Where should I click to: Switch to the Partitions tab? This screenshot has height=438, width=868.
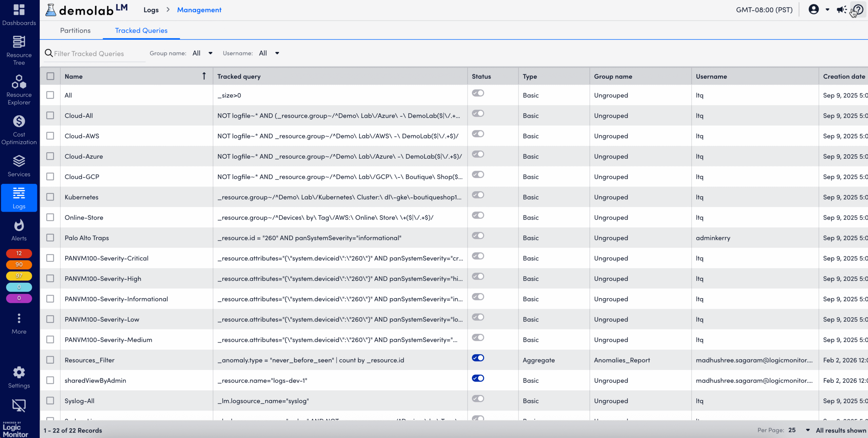(75, 30)
